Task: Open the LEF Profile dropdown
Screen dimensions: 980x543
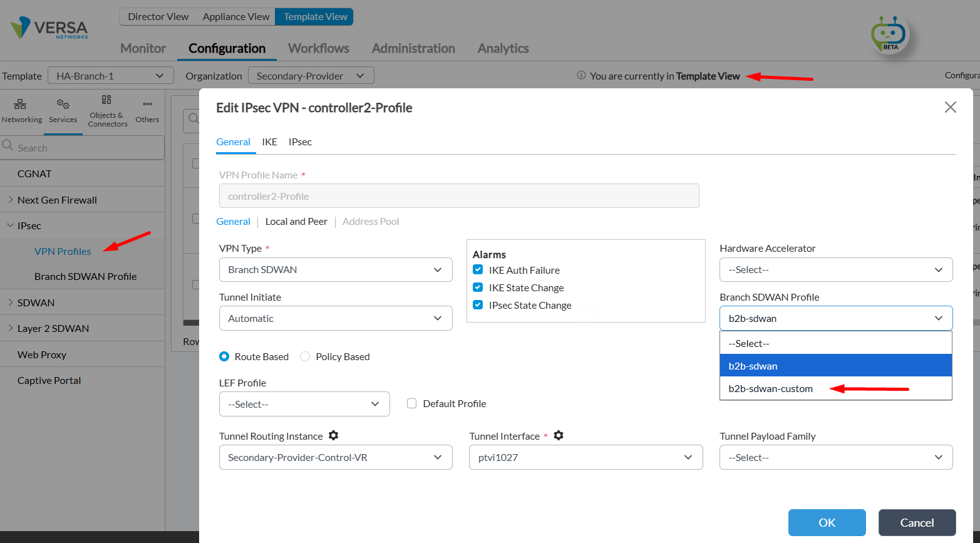Action: (304, 404)
